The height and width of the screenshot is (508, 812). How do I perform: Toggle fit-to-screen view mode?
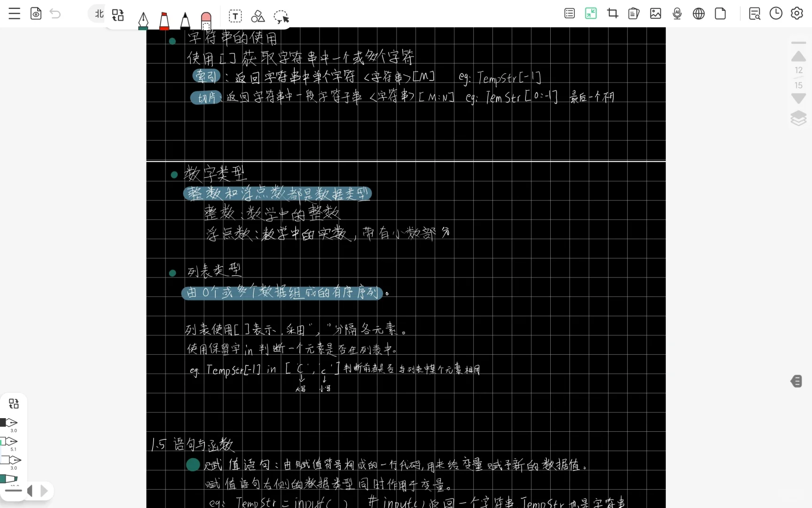591,14
